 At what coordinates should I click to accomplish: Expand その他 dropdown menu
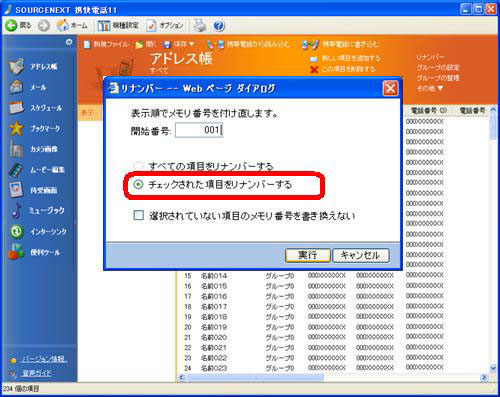click(430, 88)
